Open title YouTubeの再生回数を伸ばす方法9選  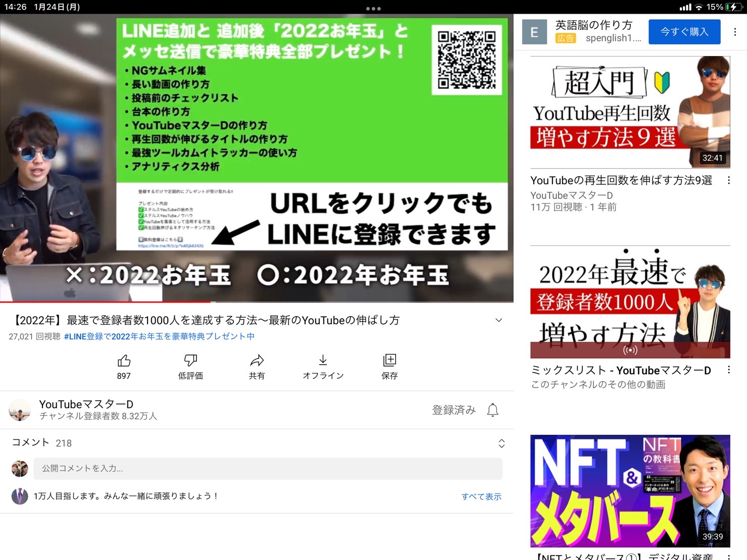pyautogui.click(x=621, y=180)
